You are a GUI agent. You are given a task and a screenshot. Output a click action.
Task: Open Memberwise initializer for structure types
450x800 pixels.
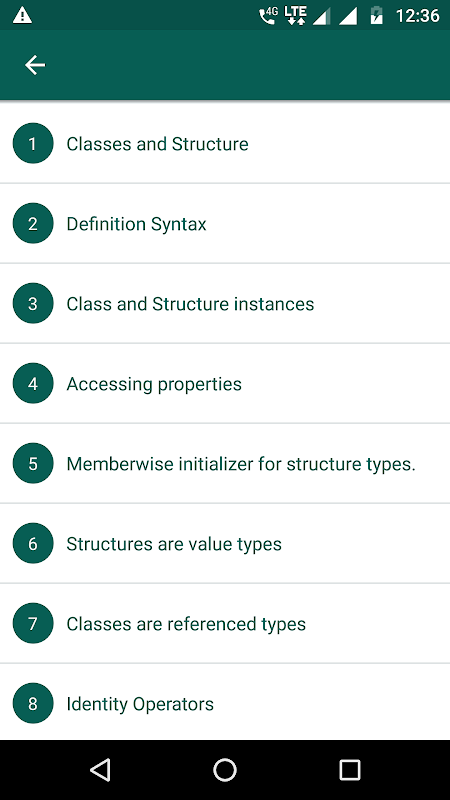[x=225, y=463]
